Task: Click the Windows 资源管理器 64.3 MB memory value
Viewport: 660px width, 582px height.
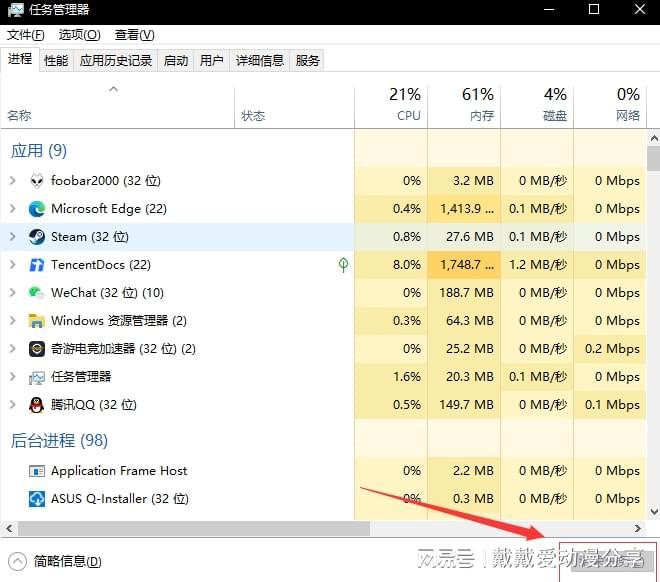Action: [470, 321]
